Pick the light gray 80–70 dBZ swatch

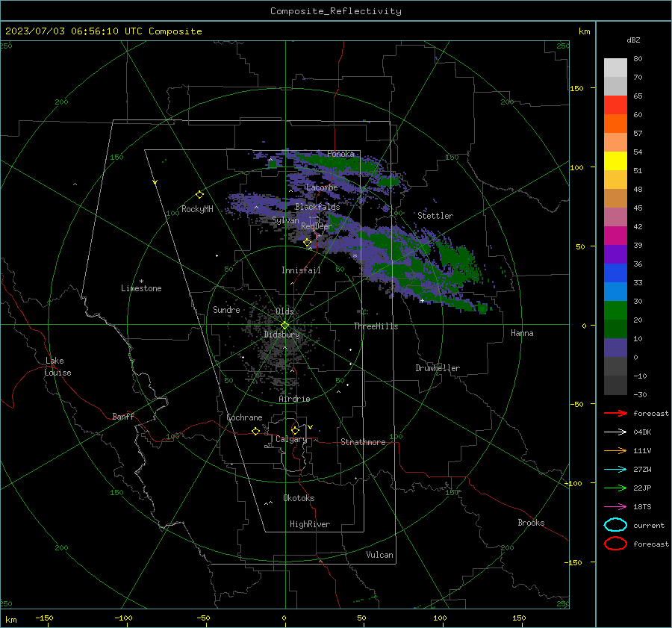[615, 68]
